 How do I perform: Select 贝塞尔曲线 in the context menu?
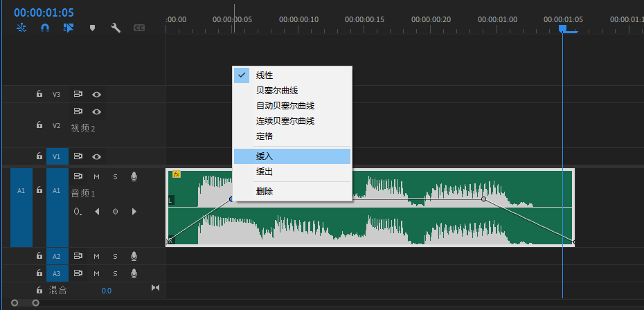pyautogui.click(x=276, y=90)
